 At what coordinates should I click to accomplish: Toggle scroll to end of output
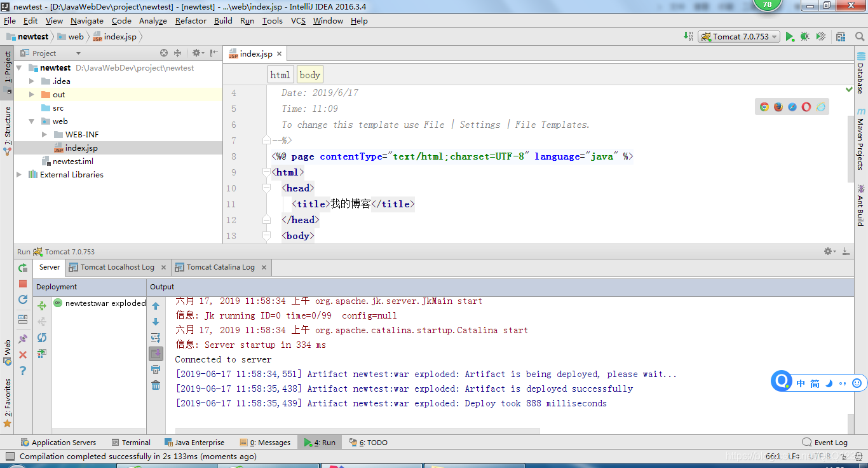156,354
